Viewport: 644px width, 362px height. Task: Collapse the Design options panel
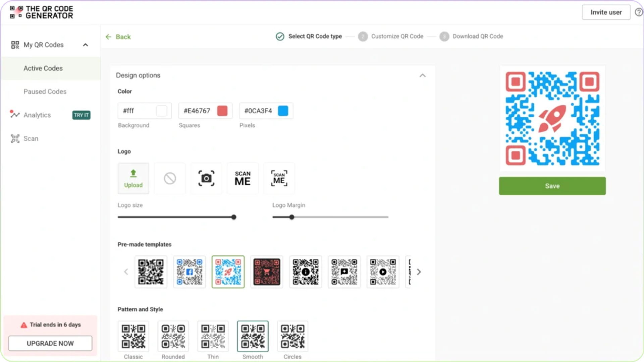pyautogui.click(x=423, y=75)
